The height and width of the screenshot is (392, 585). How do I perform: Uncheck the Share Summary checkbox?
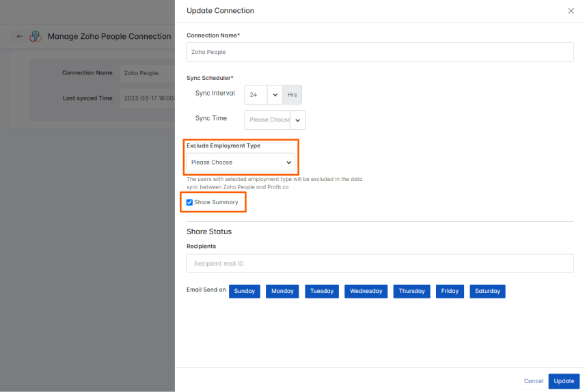click(189, 202)
